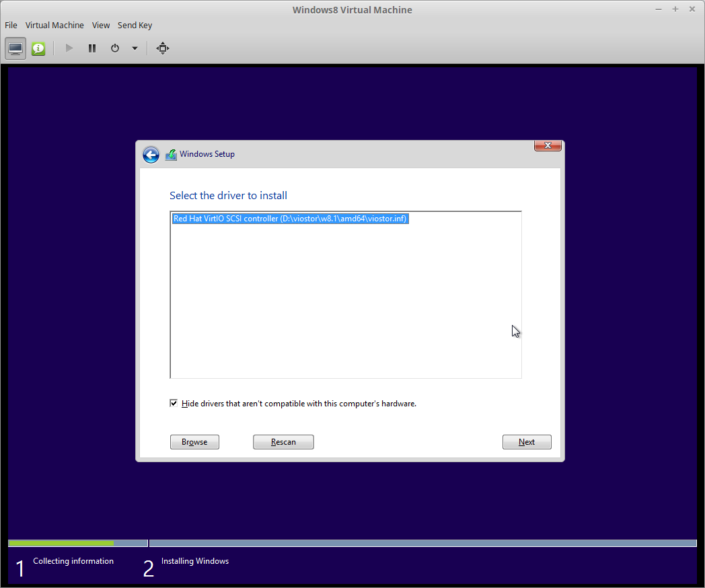This screenshot has width=705, height=588.
Task: Power on the virtual machine
Action: click(69, 48)
